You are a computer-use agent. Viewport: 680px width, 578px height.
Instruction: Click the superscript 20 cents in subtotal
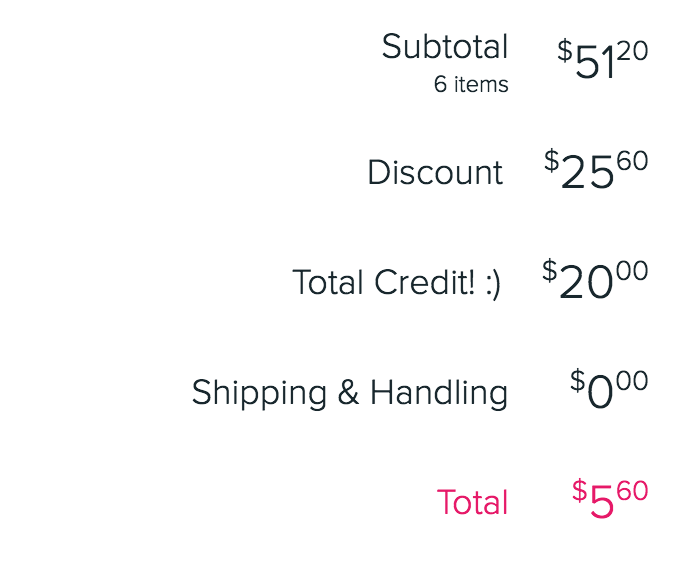pos(632,51)
